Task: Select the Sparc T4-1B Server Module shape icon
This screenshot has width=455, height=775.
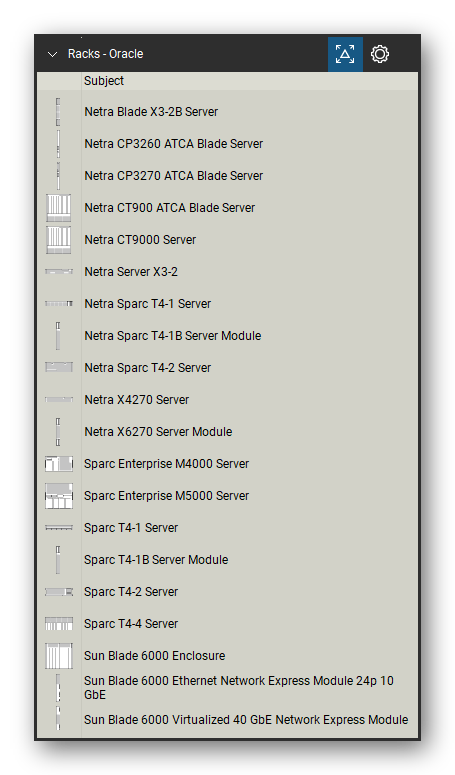Action: [58, 560]
